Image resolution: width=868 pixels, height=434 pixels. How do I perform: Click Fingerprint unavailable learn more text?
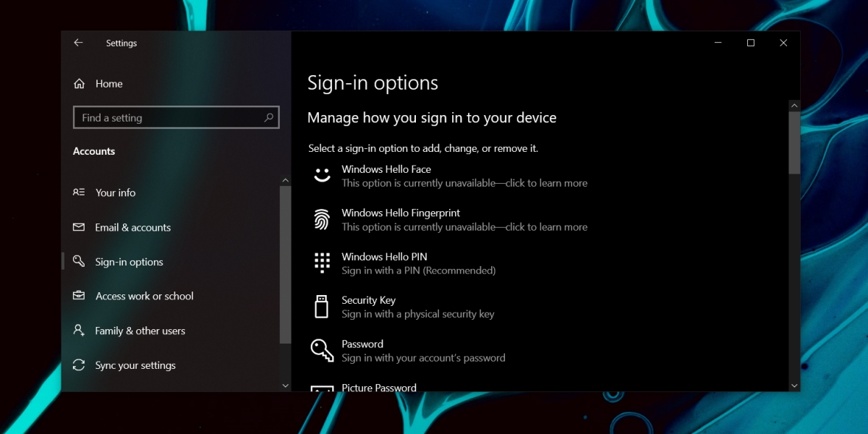point(464,226)
